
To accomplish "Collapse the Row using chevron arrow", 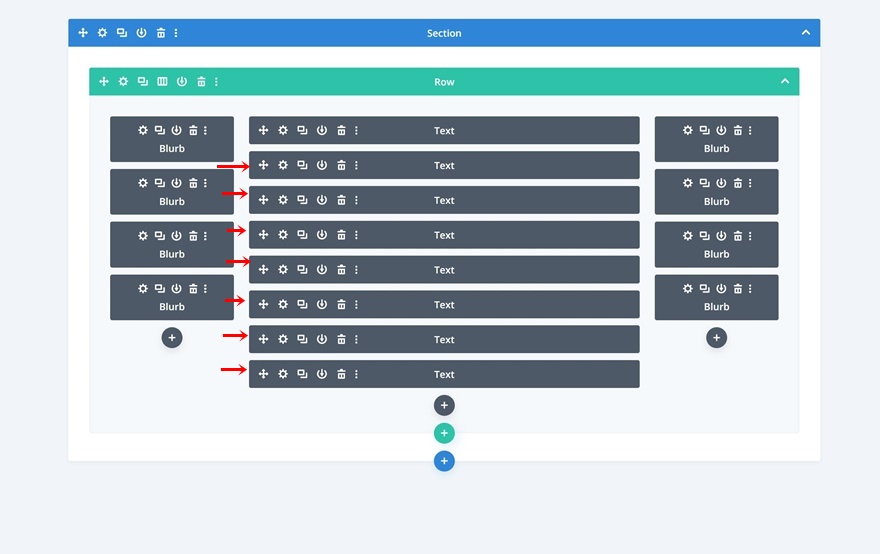I will [785, 81].
